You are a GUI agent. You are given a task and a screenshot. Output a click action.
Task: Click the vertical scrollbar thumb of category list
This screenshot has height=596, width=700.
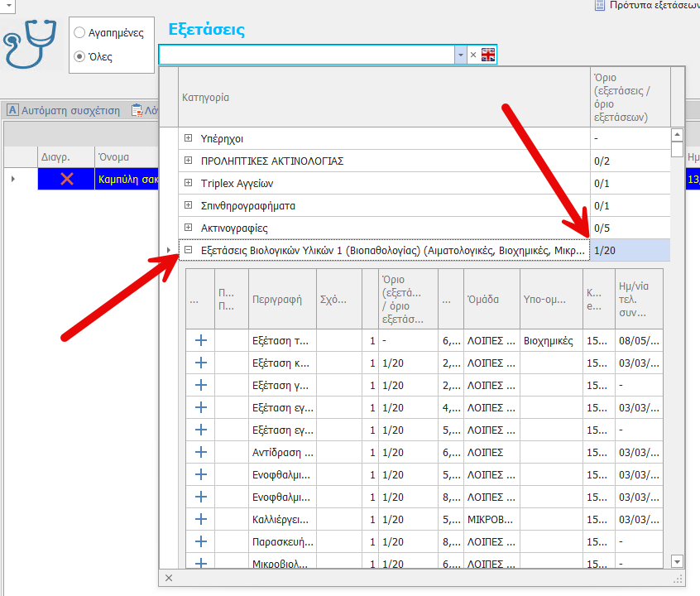[677, 149]
